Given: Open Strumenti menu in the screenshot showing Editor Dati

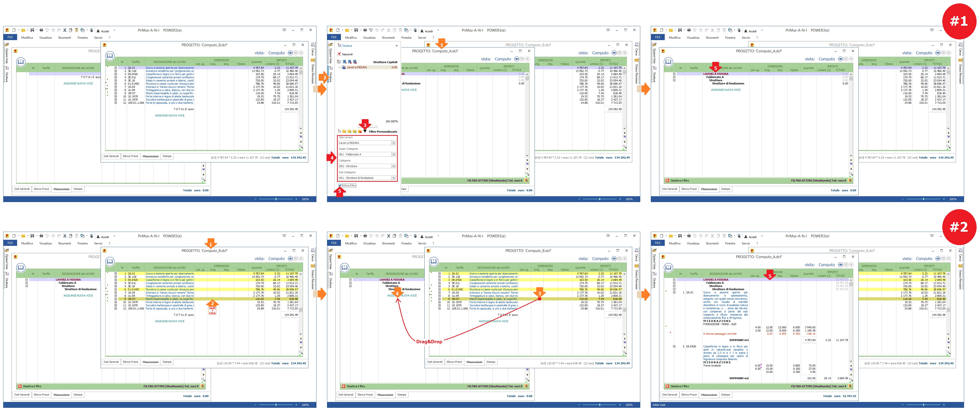Looking at the screenshot, I should 712,243.
